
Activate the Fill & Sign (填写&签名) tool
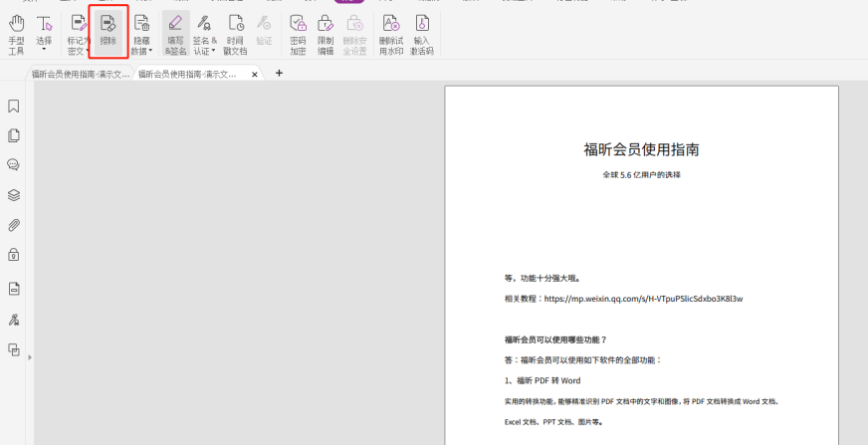click(175, 34)
